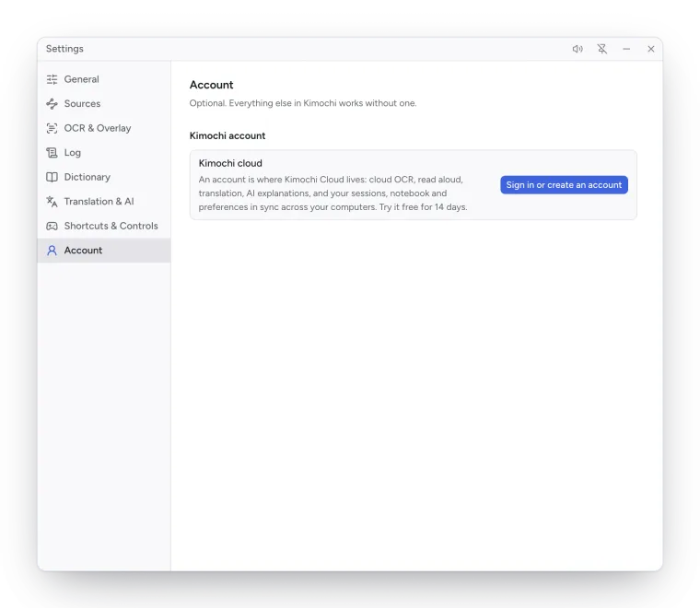Image resolution: width=700 pixels, height=608 pixels.
Task: Click the Kimochi cloud card title
Action: click(230, 163)
